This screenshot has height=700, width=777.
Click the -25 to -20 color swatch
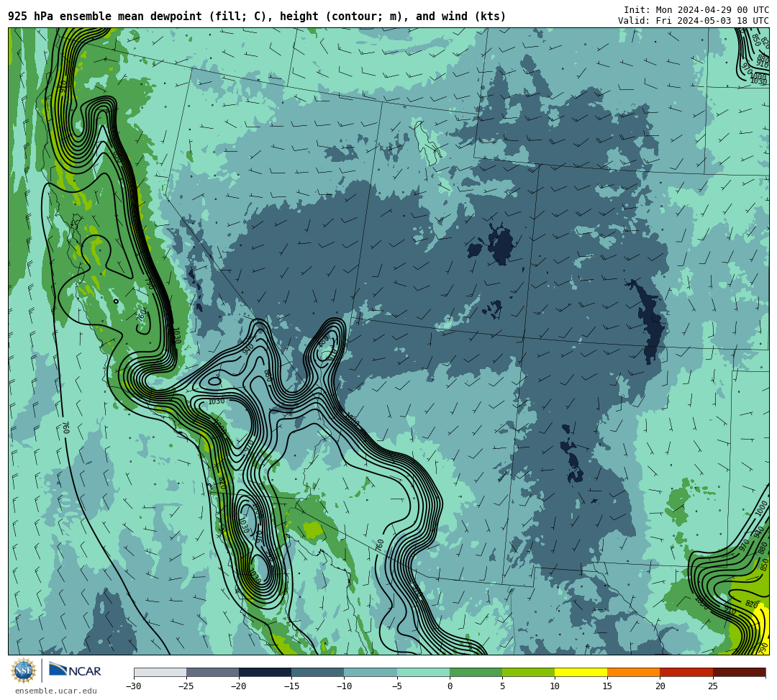click(x=212, y=672)
